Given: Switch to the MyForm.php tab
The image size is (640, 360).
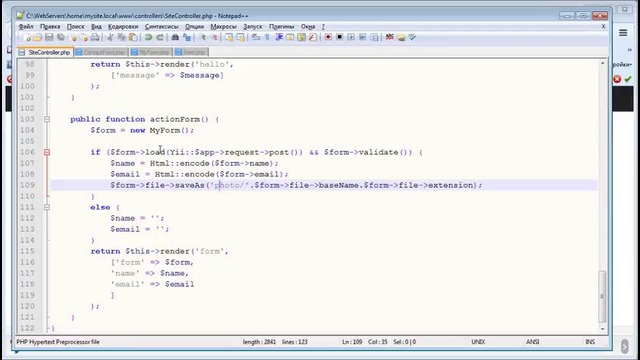Looking at the screenshot, I should tap(151, 52).
